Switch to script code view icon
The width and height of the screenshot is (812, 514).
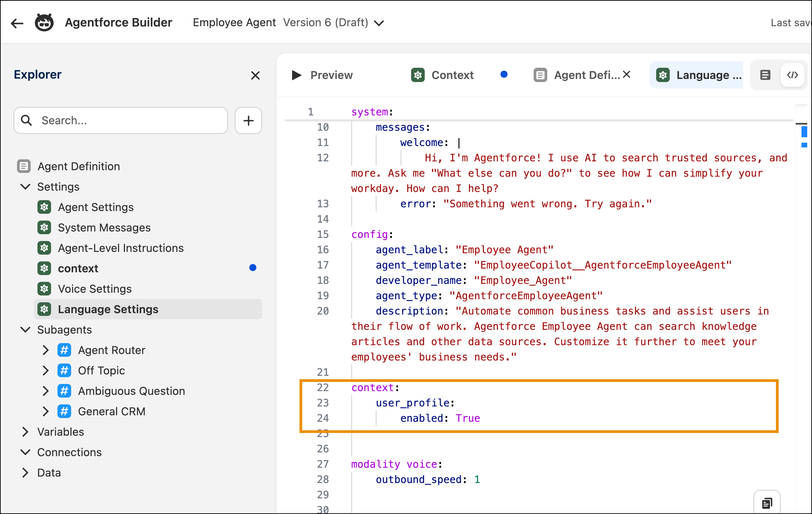793,75
